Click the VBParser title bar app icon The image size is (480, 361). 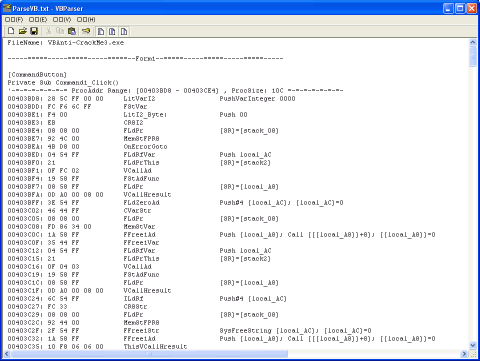pyautogui.click(x=7, y=8)
